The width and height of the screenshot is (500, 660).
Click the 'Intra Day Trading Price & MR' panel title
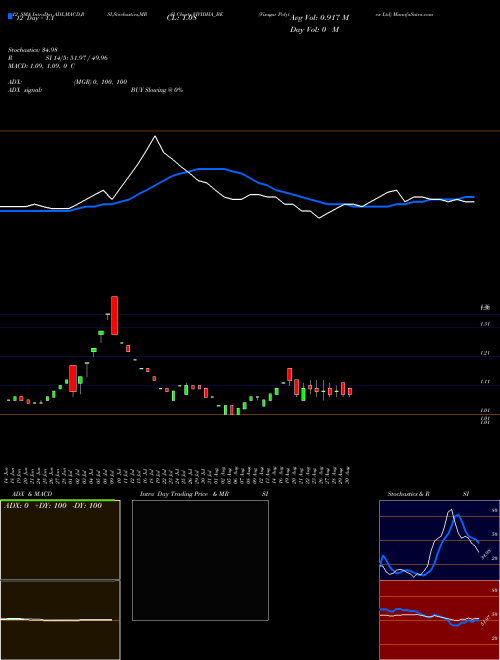pos(184,494)
